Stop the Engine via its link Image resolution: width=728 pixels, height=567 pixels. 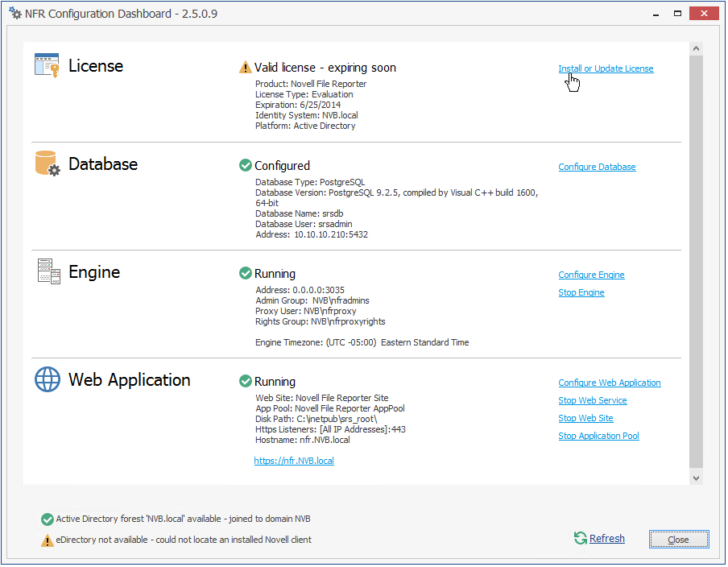click(x=581, y=292)
